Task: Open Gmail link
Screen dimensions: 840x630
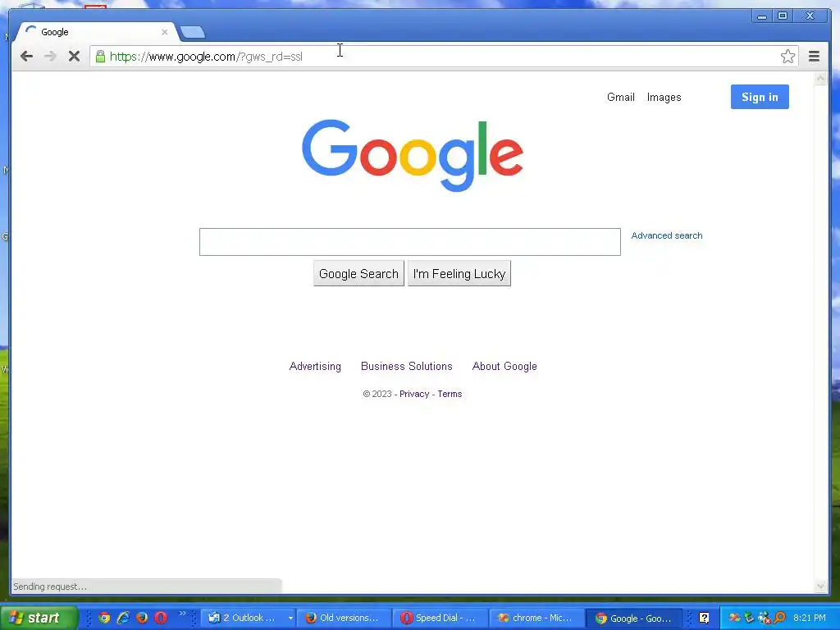Action: pos(620,97)
